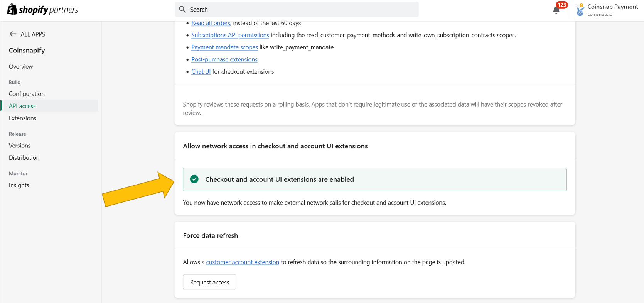
Task: Follow the Read all orders link
Action: [211, 23]
